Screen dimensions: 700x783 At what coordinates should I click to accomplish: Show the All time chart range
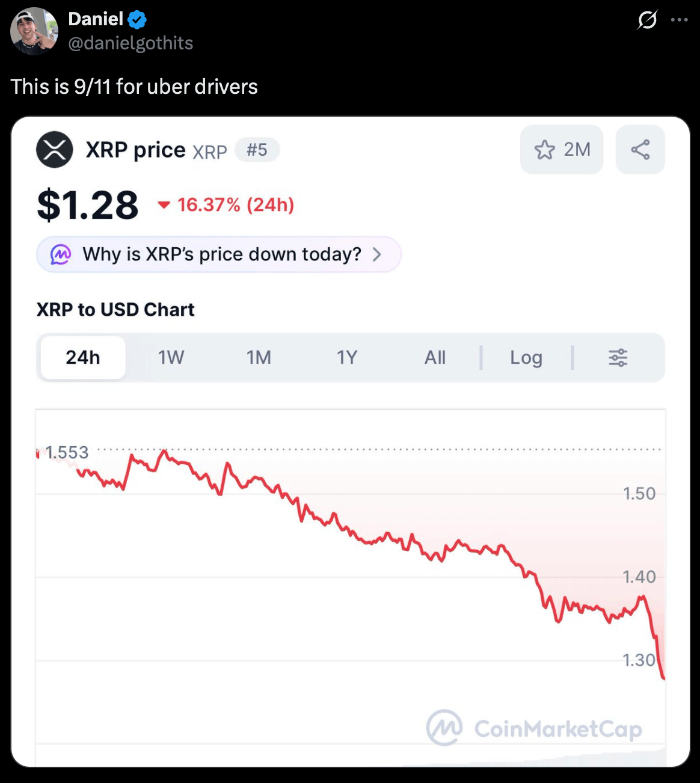tap(435, 358)
